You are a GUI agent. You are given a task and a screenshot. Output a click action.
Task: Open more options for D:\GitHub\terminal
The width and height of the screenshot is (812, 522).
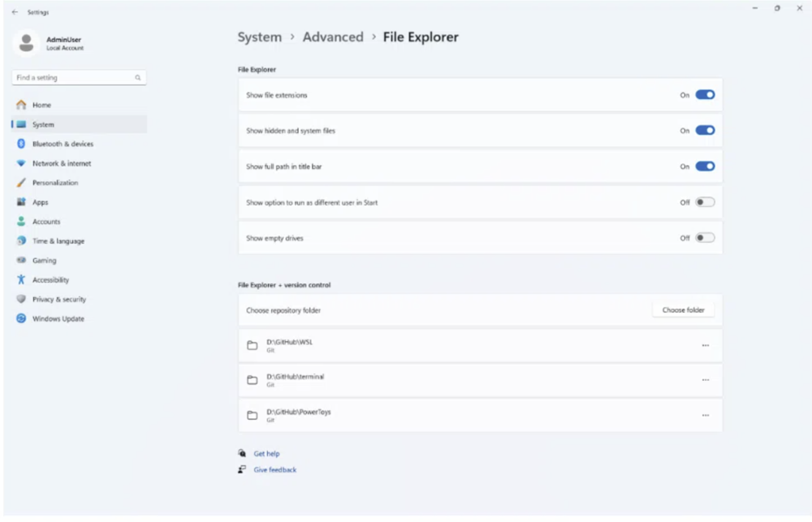pyautogui.click(x=706, y=380)
